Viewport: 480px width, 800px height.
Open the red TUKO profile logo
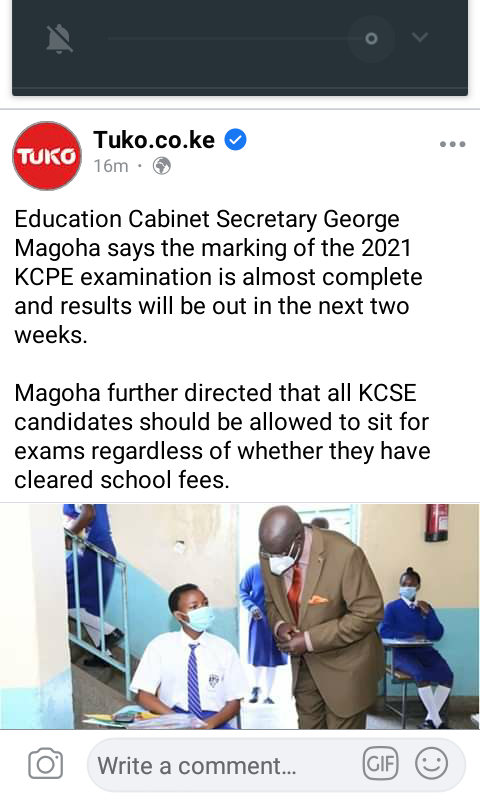(47, 156)
